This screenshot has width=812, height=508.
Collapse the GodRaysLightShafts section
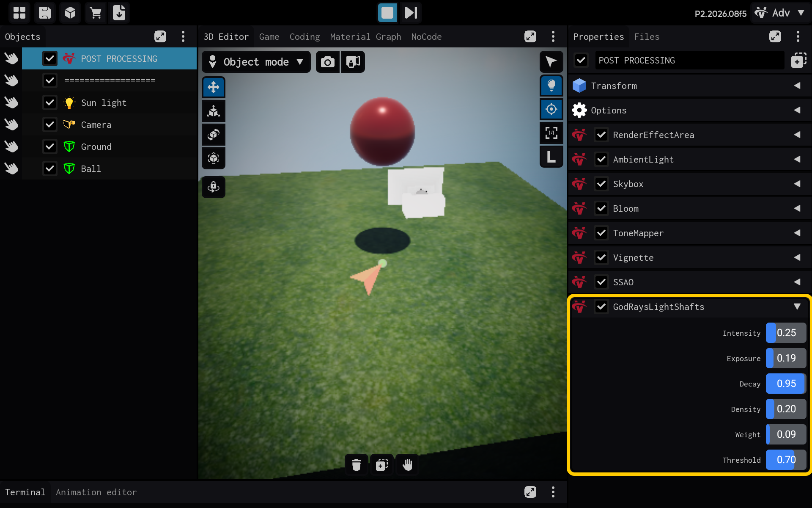[797, 306]
